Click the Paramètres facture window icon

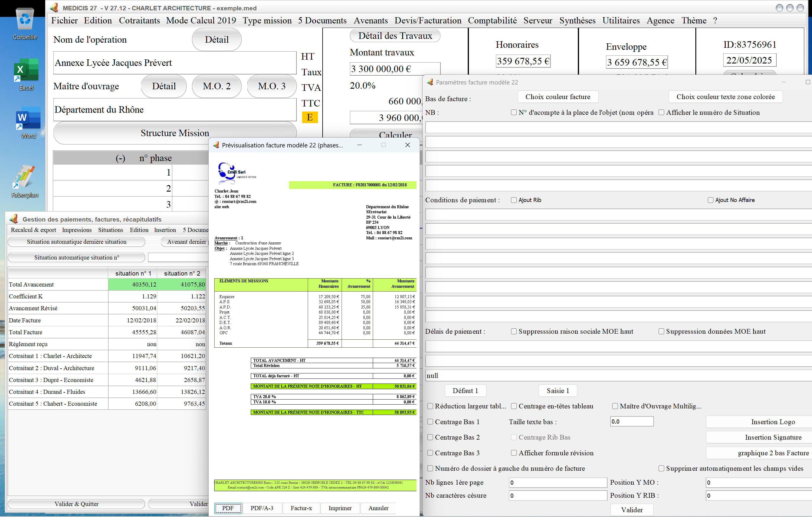pos(430,82)
